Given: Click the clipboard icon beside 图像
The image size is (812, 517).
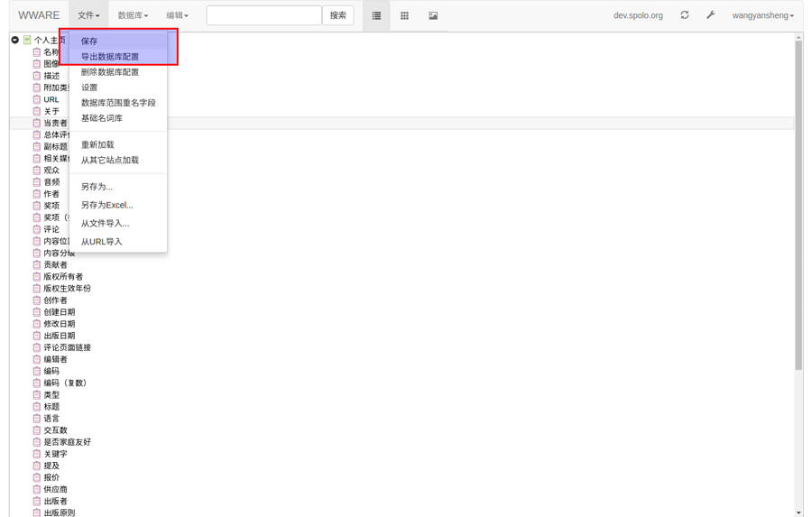Looking at the screenshot, I should 37,64.
